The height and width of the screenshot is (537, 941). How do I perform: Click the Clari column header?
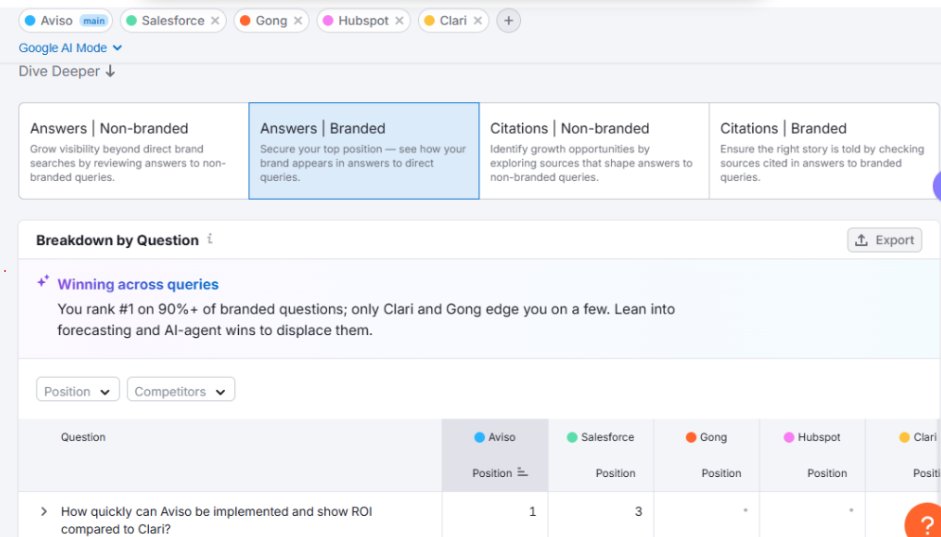point(918,437)
